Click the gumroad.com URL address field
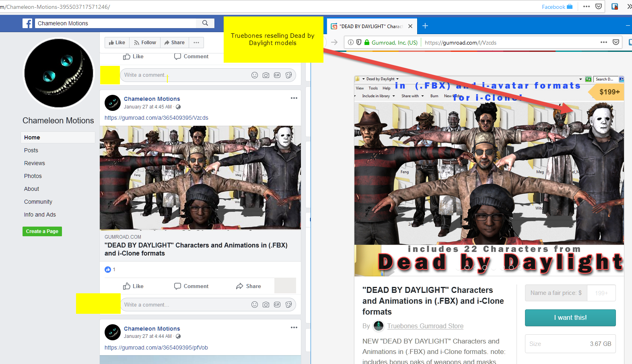The height and width of the screenshot is (364, 632). pyautogui.click(x=460, y=43)
